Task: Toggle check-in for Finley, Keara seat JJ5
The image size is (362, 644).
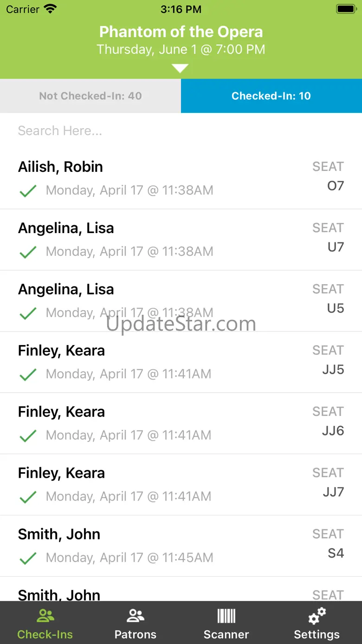Action: pyautogui.click(x=28, y=375)
